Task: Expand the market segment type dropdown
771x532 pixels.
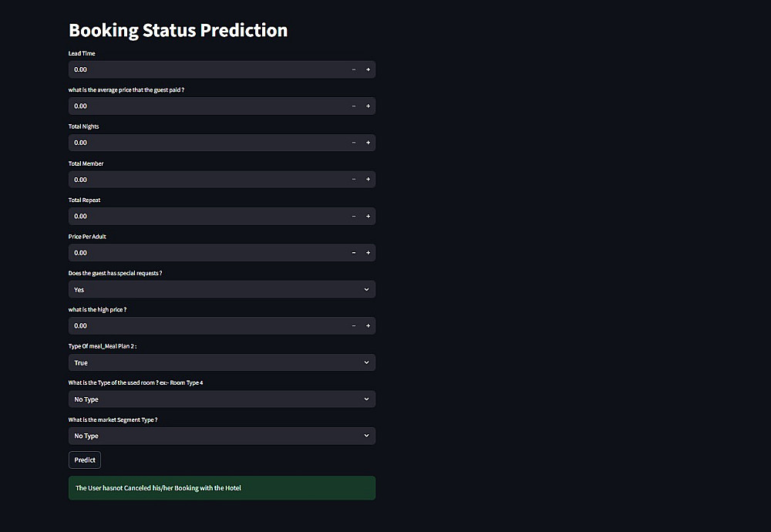Action: 221,436
